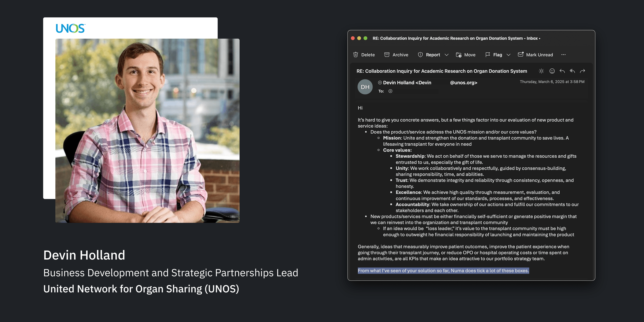Click the Report shield icon
The height and width of the screenshot is (322, 644).
[420, 55]
